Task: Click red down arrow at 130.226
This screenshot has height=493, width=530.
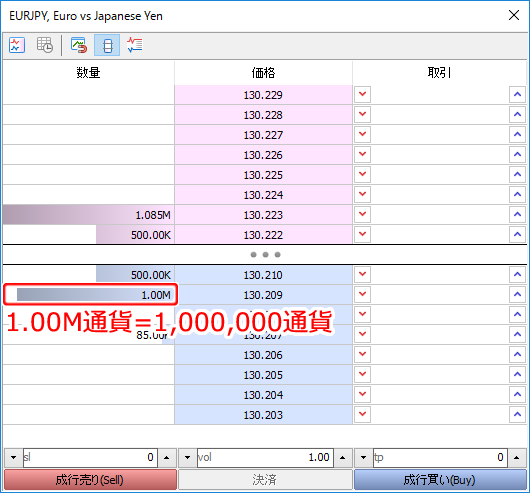Action: click(363, 154)
